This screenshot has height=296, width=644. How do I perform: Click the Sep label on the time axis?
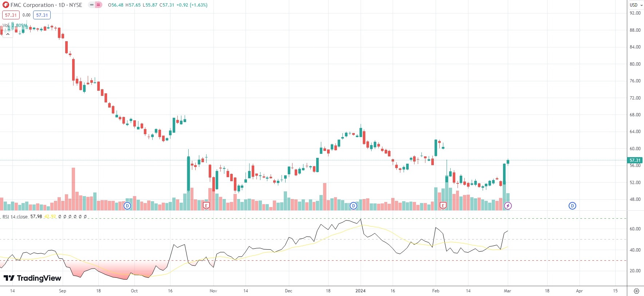(x=63, y=291)
